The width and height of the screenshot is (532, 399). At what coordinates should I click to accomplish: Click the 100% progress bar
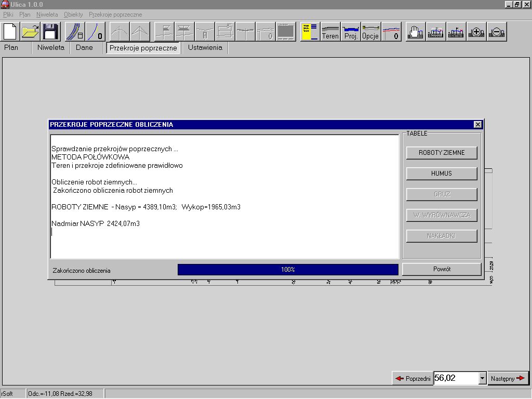(x=288, y=270)
